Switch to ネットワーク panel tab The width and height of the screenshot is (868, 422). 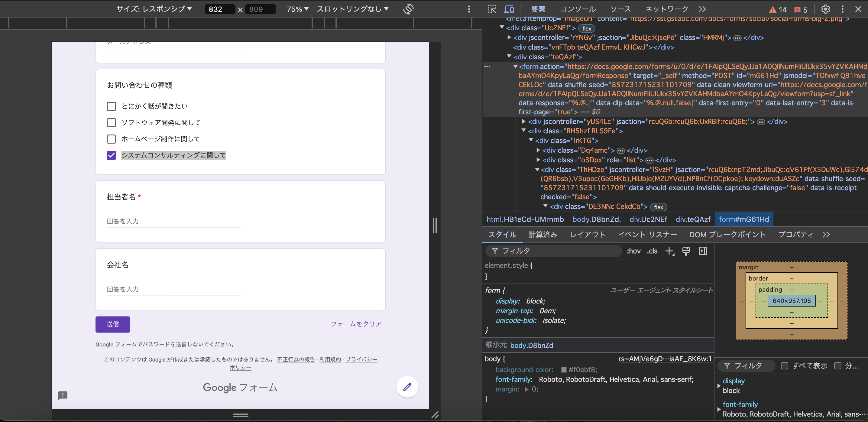[666, 9]
